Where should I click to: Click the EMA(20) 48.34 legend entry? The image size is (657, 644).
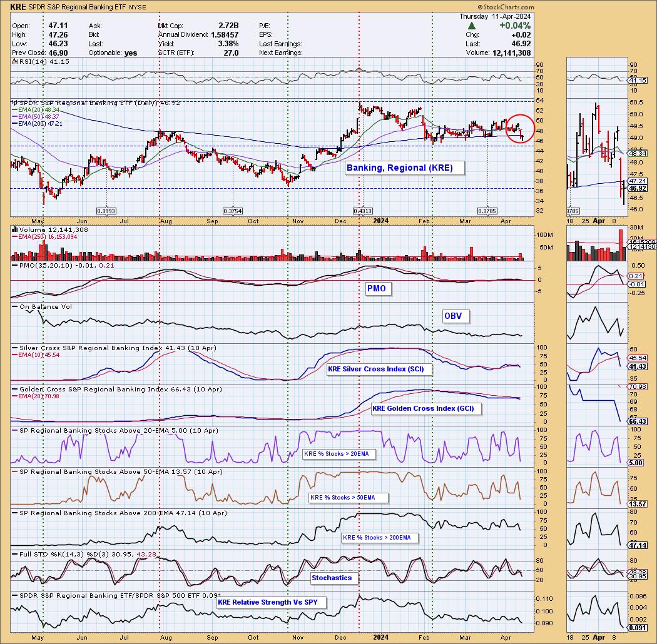pos(36,110)
